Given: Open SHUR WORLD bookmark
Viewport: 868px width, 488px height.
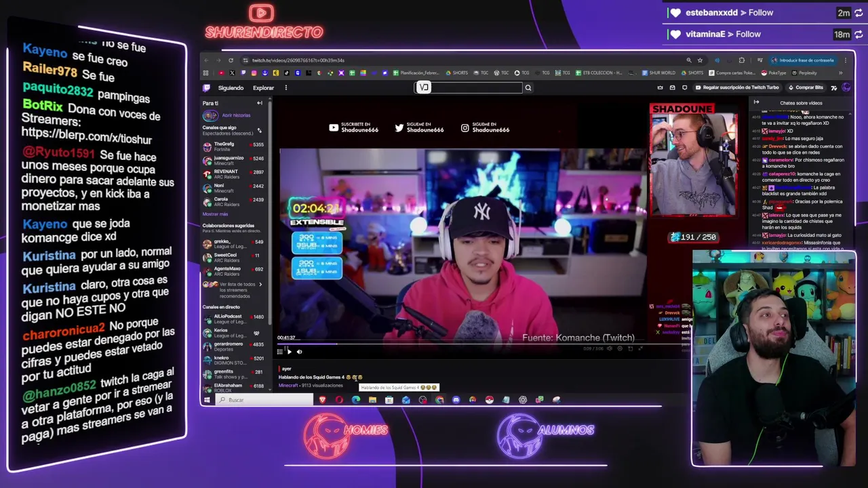Looking at the screenshot, I should [658, 73].
